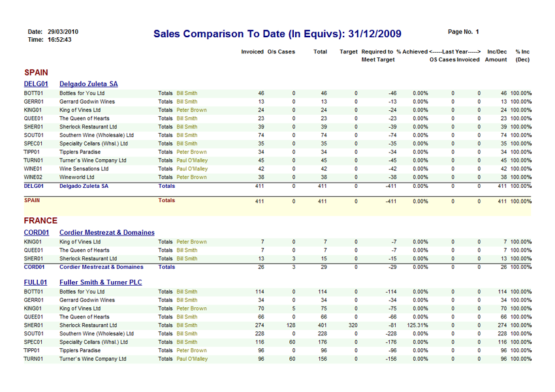Click the Page No. 1 label
Screen dimensions: 555x392
coord(464,31)
